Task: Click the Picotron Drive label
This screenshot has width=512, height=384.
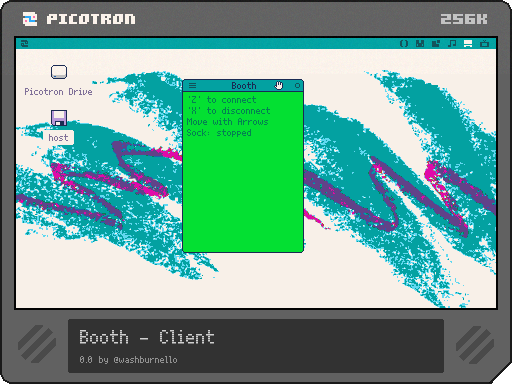Action: point(58,92)
